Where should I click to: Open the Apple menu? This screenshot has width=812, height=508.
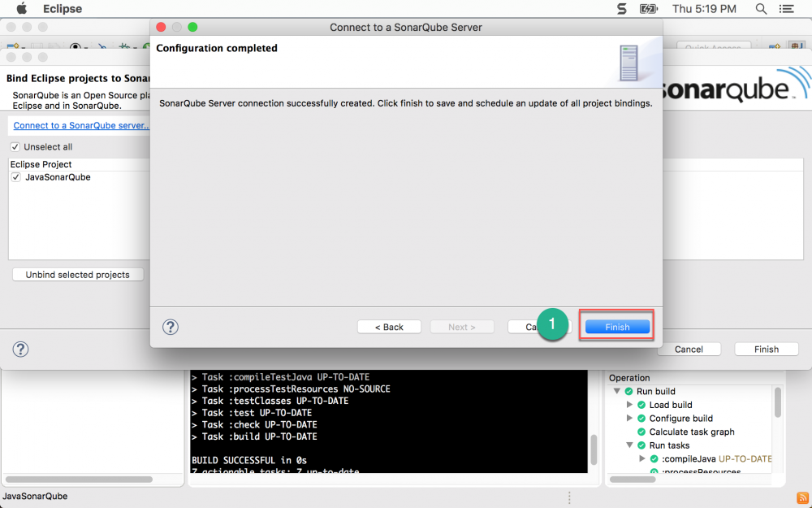21,9
